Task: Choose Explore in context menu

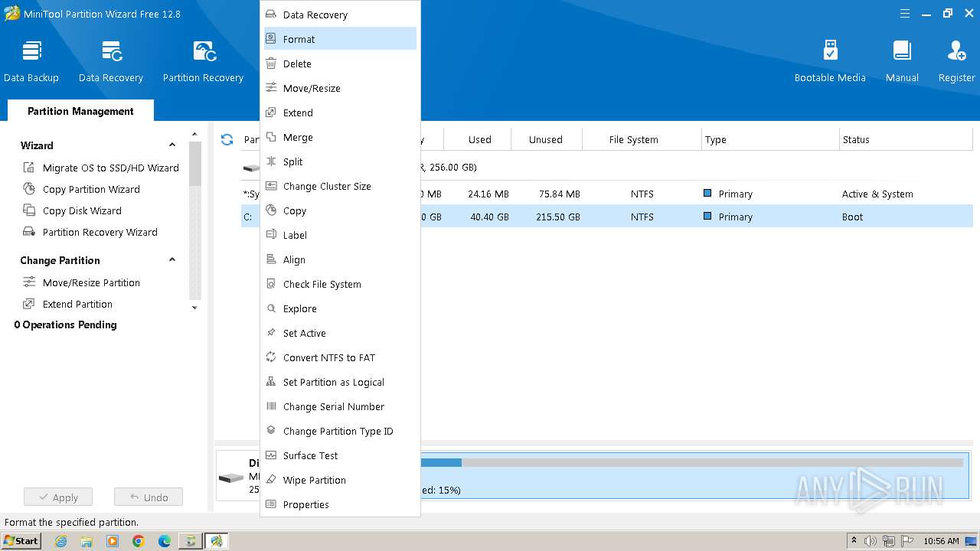Action: click(340, 308)
